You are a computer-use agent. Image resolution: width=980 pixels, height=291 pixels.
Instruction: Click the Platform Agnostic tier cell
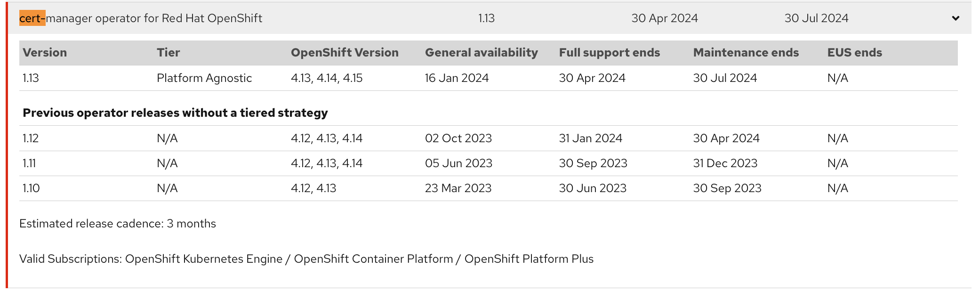tap(204, 78)
